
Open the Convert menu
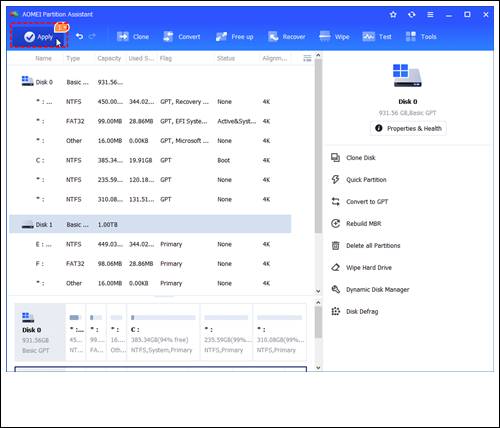click(x=182, y=37)
